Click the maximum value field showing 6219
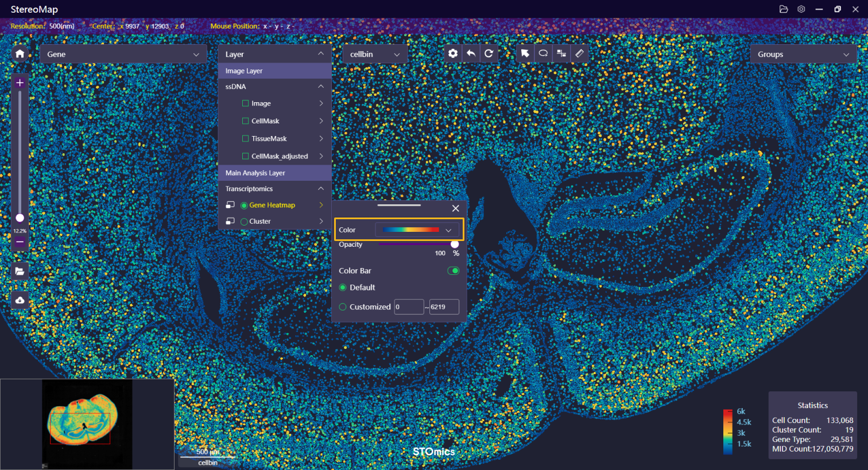Screen dimensions: 868x470 point(444,307)
